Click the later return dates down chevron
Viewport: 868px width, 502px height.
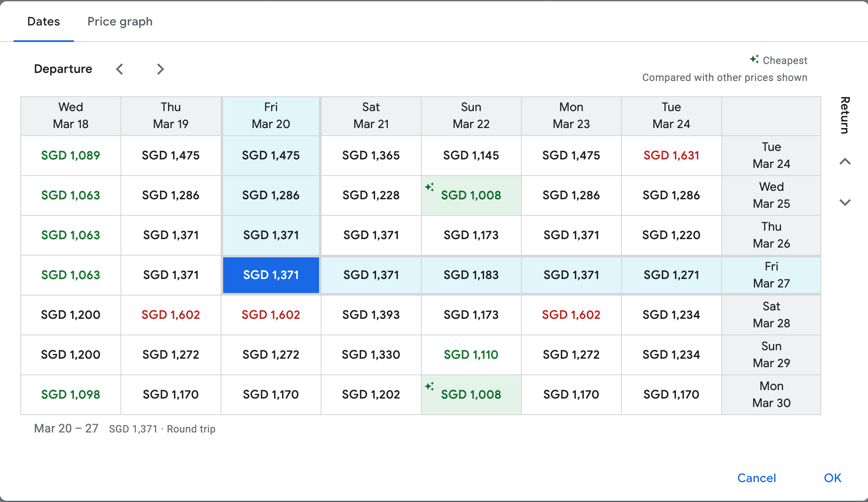point(845,202)
